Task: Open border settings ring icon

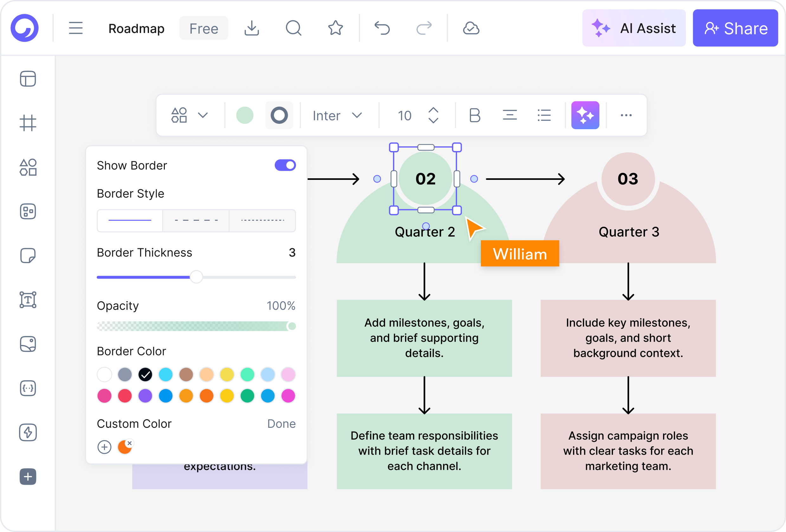Action: tap(279, 115)
